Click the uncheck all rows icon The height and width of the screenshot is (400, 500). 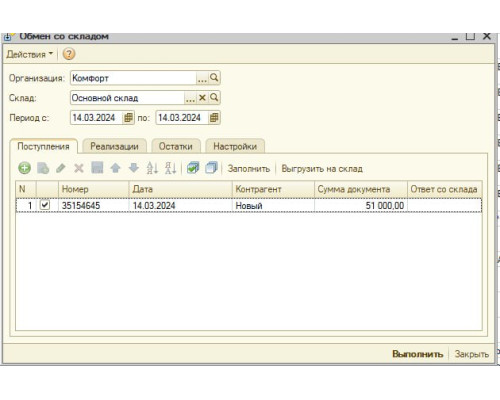pos(211,168)
